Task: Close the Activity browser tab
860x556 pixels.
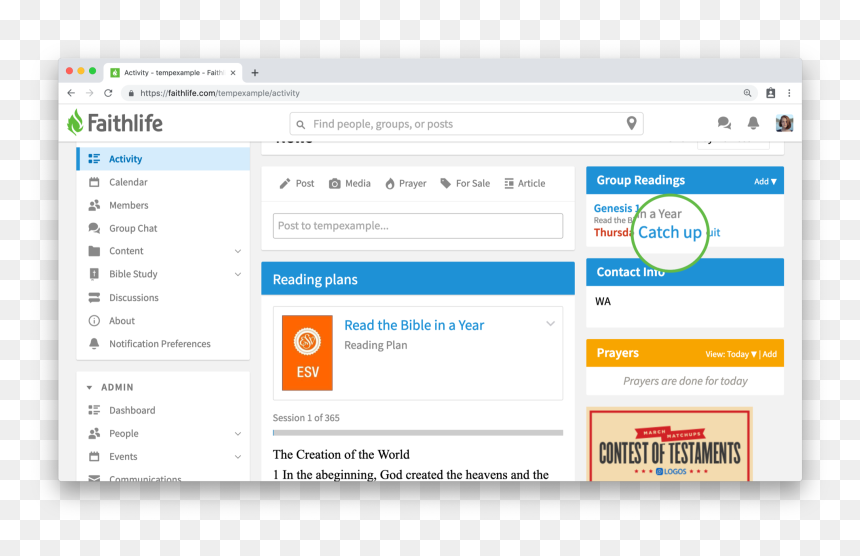Action: click(233, 72)
